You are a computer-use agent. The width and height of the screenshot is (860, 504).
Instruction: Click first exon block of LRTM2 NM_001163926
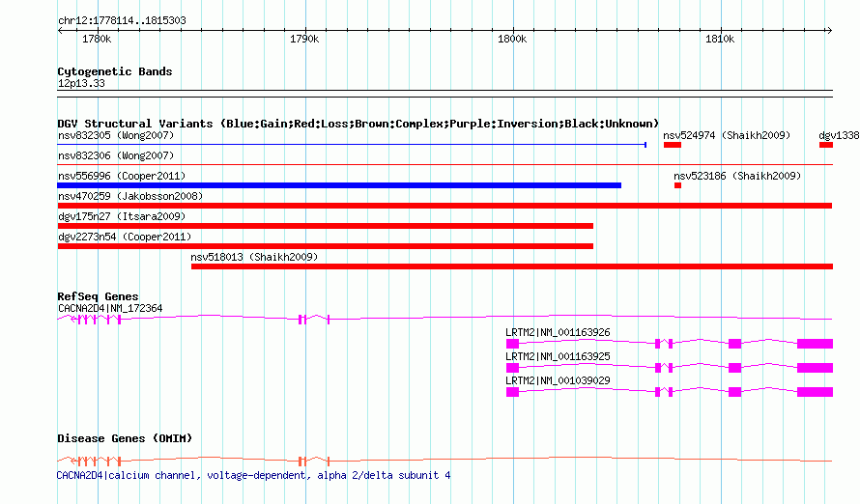point(512,344)
